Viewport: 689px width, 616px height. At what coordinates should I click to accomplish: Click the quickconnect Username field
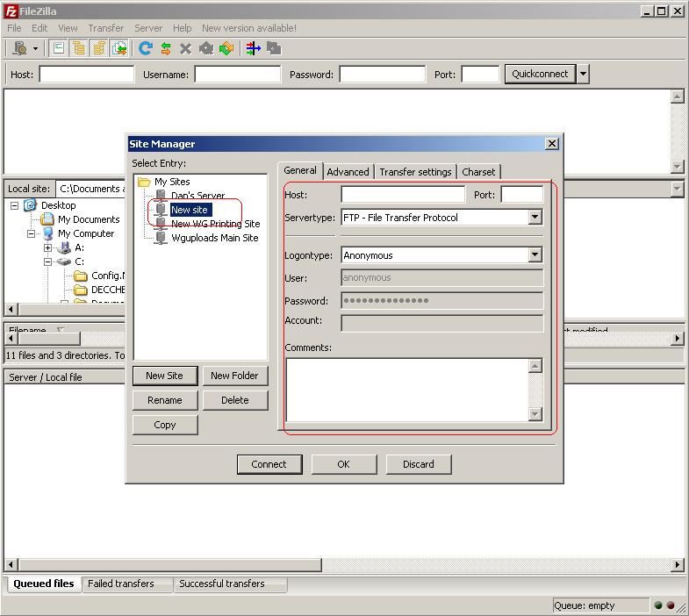tap(238, 75)
